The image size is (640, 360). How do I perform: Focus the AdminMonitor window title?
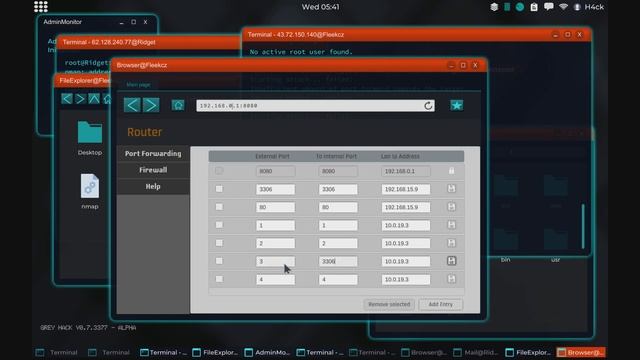click(62, 22)
